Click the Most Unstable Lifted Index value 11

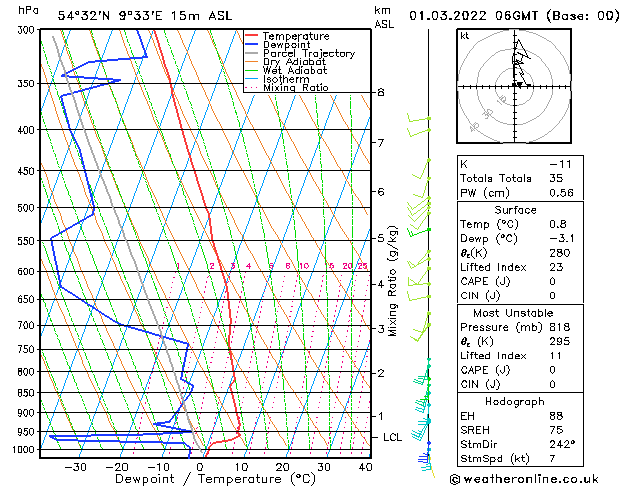(556, 355)
